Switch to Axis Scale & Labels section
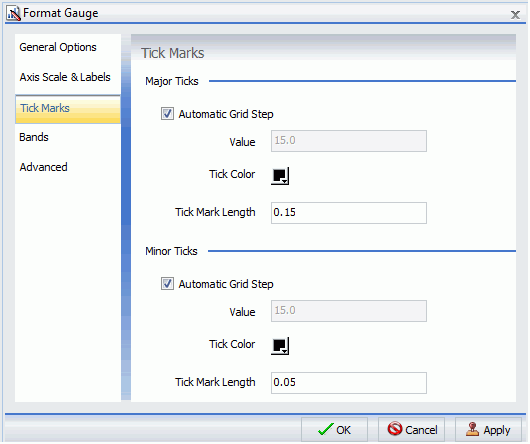Image resolution: width=530 pixels, height=444 pixels. [65, 77]
